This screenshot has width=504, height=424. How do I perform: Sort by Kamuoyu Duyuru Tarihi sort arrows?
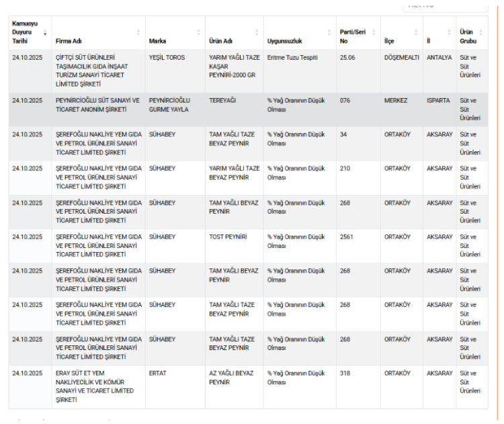pos(45,32)
